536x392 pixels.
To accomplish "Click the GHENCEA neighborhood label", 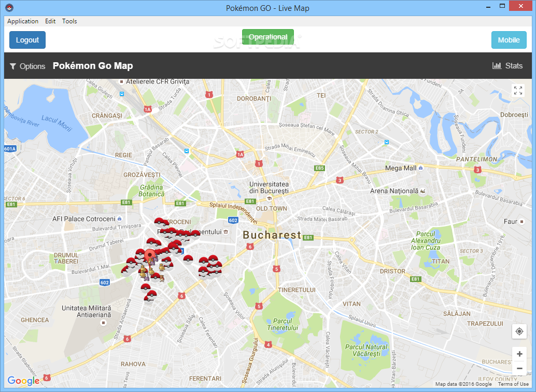I will (35, 320).
